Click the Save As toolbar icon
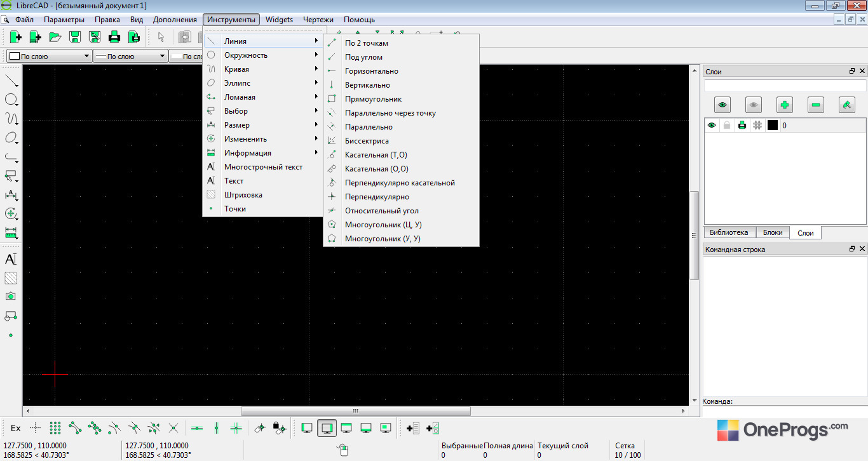Image resolution: width=868 pixels, height=461 pixels. point(95,37)
